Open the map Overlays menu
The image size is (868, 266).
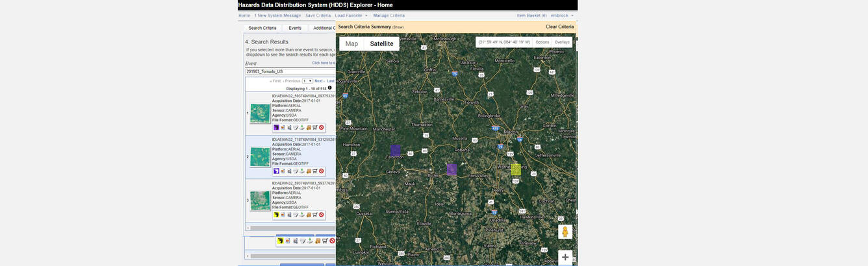click(x=562, y=42)
